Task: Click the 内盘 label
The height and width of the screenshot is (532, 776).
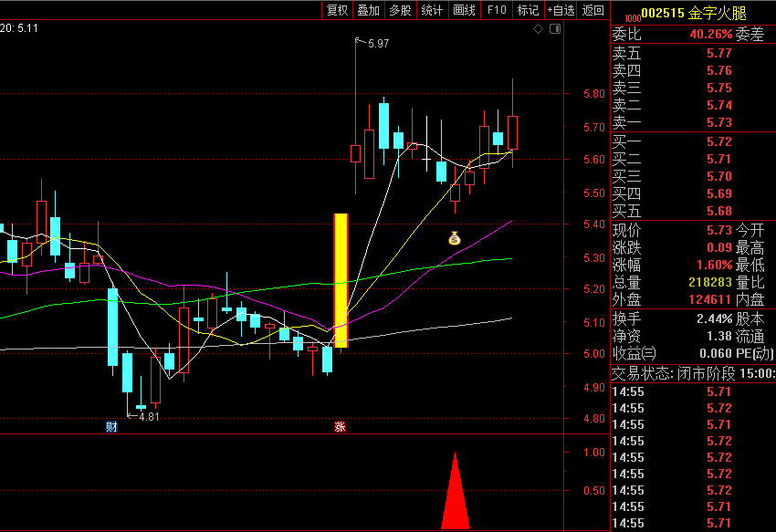Action: (x=750, y=299)
